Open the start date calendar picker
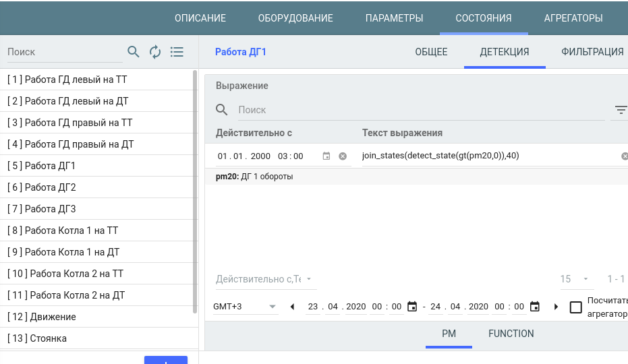Screen dimensions: 628x364 pyautogui.click(x=412, y=307)
